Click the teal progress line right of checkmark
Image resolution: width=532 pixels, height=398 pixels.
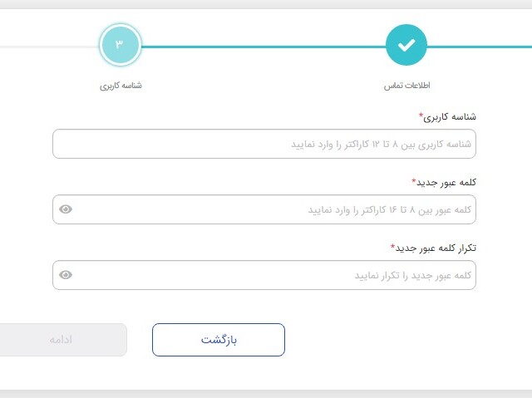pos(480,47)
